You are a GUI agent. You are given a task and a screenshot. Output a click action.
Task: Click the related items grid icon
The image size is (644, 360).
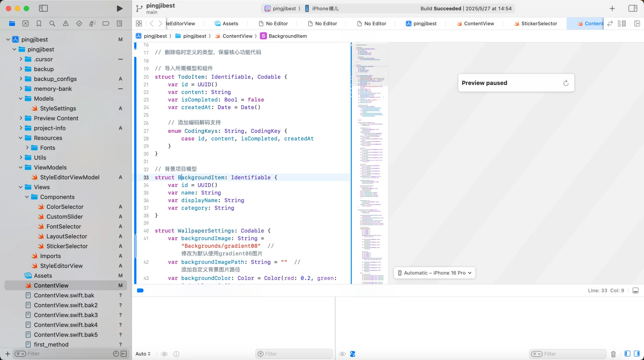click(x=139, y=23)
